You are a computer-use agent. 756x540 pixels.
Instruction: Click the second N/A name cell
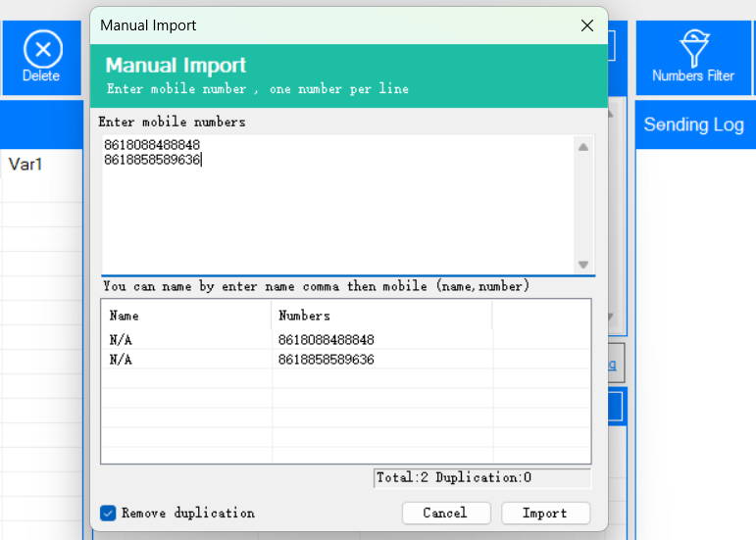click(x=121, y=360)
